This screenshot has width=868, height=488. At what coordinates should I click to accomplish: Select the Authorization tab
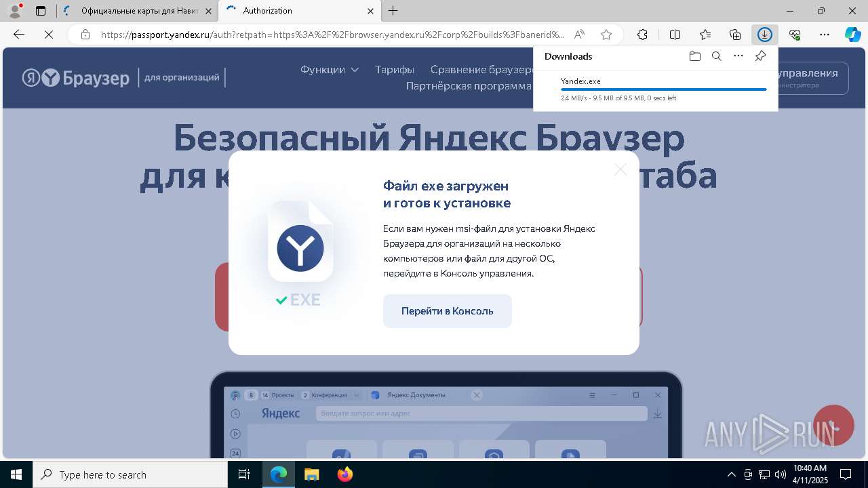point(299,11)
